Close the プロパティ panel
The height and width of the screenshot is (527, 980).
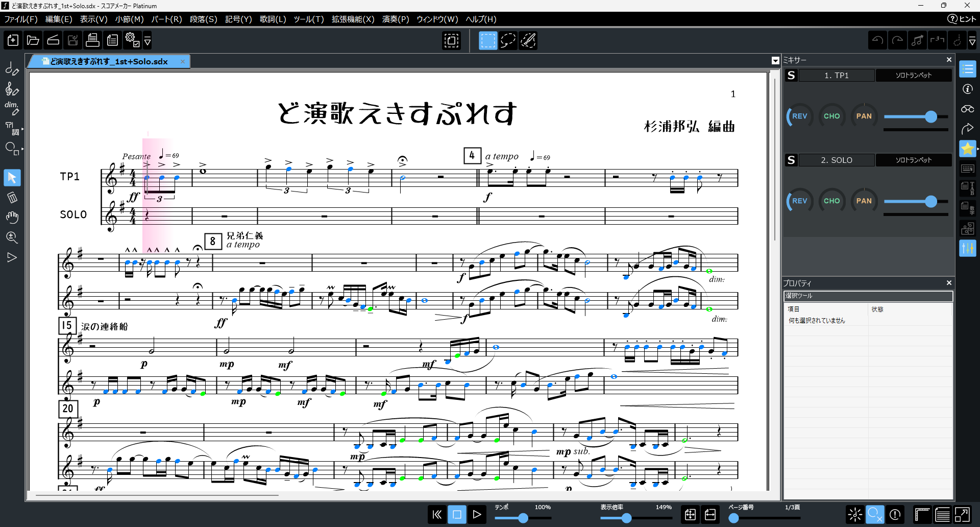point(949,283)
